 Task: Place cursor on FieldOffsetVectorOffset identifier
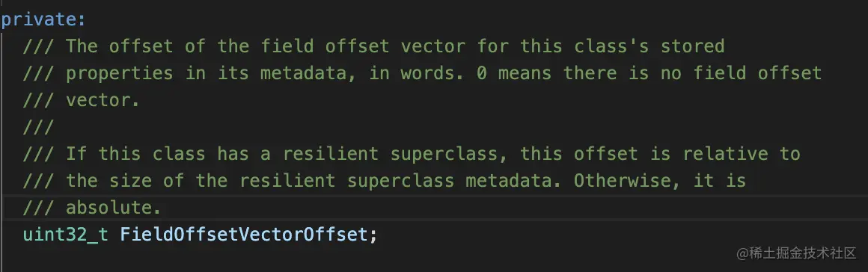tap(244, 235)
